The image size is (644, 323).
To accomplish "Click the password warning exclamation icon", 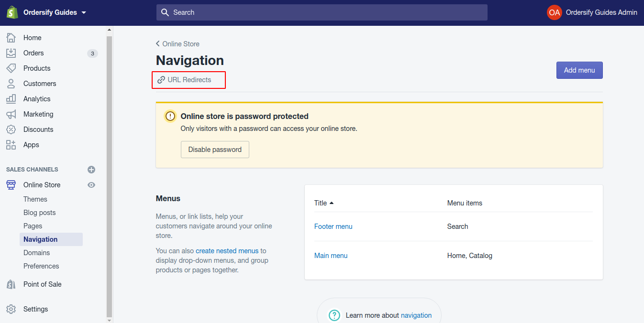I will pos(170,116).
